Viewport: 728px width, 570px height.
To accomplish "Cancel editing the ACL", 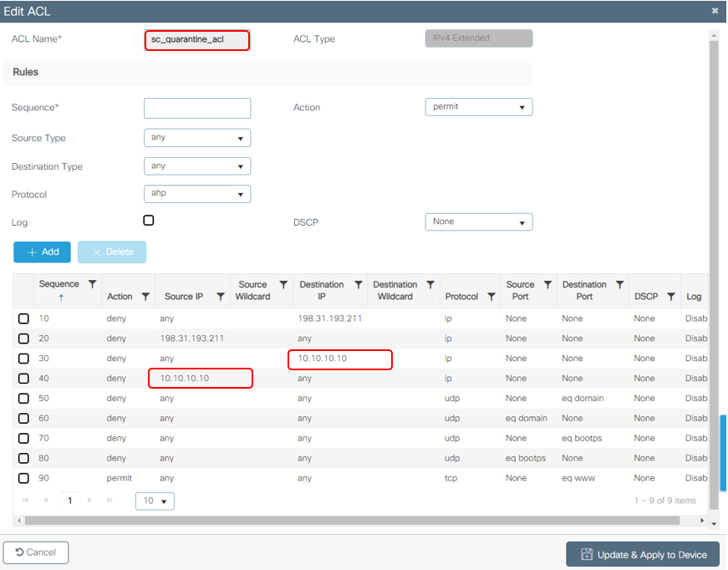I will (x=36, y=552).
